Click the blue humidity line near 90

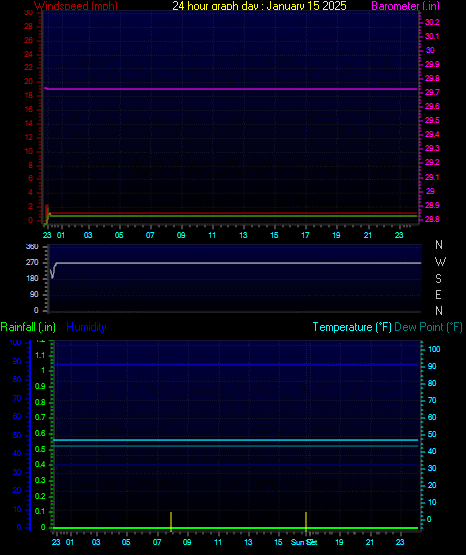click(235, 365)
